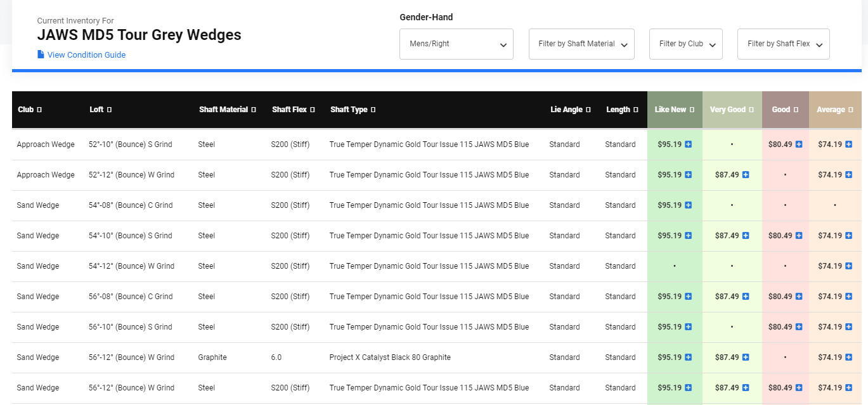Add Very Good 54°-10° S Grind plus icon
This screenshot has width=868, height=405.
[746, 236]
